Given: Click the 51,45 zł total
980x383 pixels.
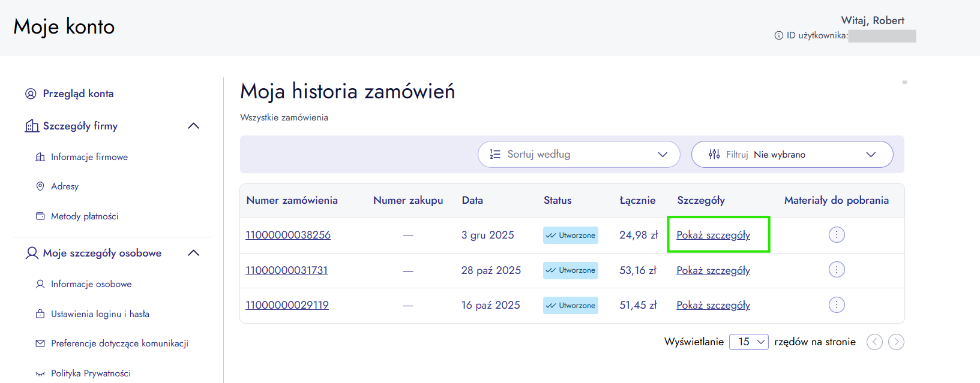Looking at the screenshot, I should [638, 305].
